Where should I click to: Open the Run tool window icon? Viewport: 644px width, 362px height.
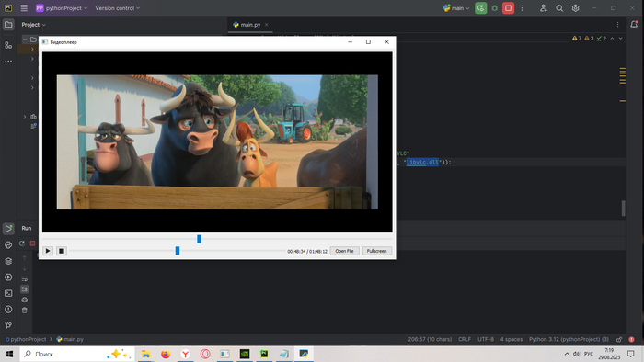pos(8,229)
